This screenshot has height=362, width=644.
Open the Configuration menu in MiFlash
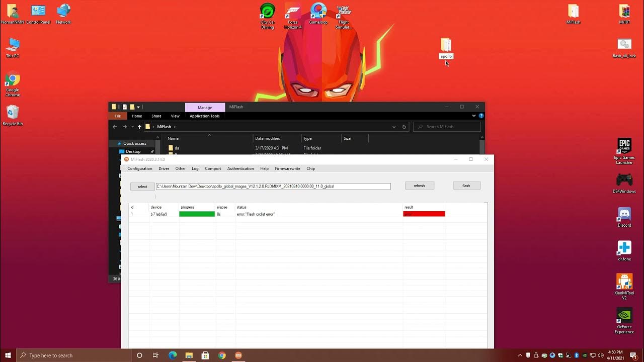(140, 168)
